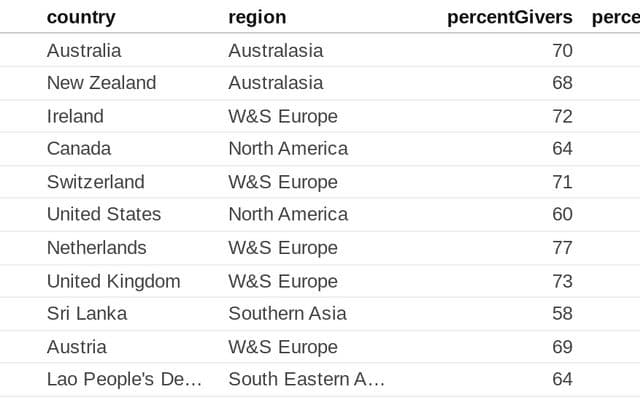
Task: Click the percentGivers column header
Action: pyautogui.click(x=510, y=18)
